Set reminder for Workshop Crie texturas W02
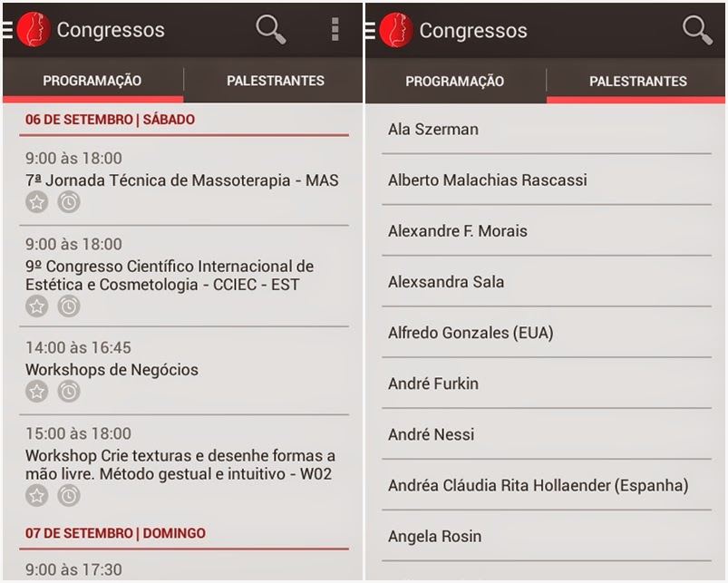The width and height of the screenshot is (728, 583). 69,495
